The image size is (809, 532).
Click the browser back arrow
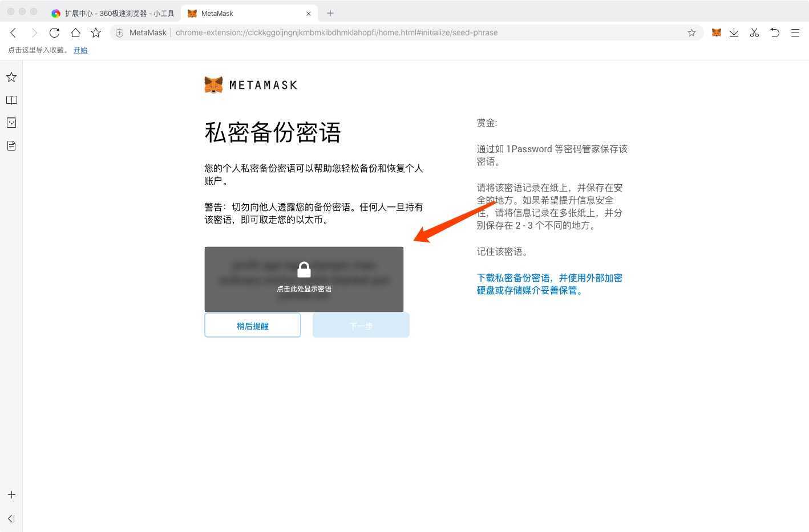click(x=13, y=33)
